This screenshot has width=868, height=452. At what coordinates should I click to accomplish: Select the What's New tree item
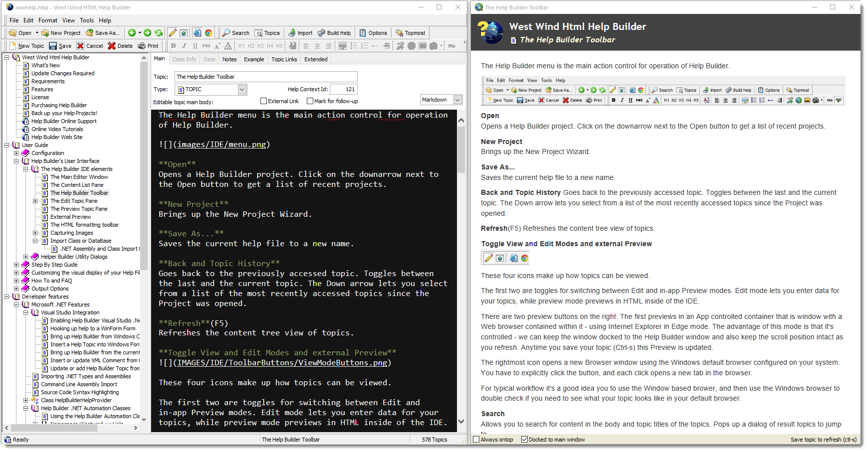pos(45,65)
